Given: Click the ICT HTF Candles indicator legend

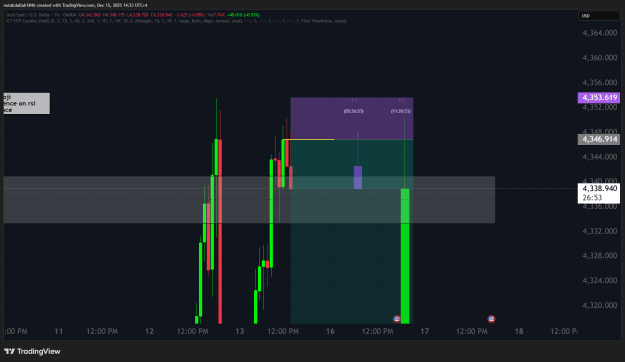Looking at the screenshot, I should pyautogui.click(x=176, y=21).
